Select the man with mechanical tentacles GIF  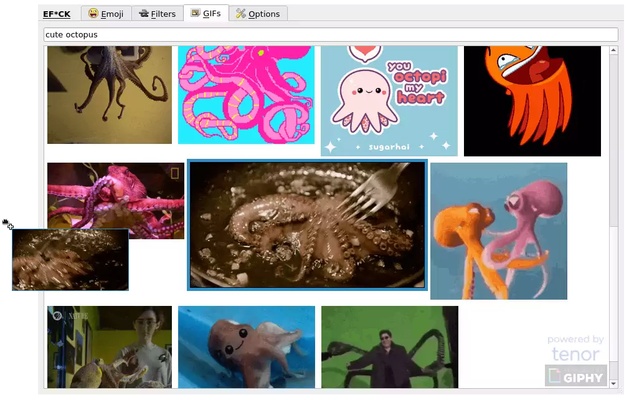click(x=388, y=347)
